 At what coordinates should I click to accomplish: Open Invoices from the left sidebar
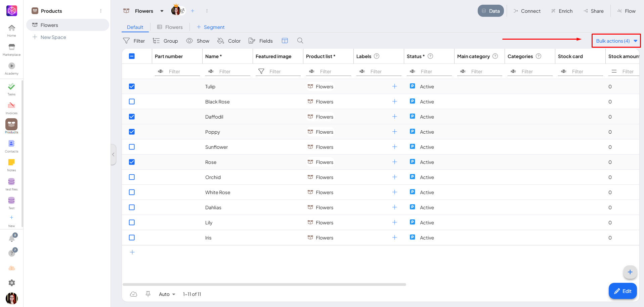click(x=11, y=108)
